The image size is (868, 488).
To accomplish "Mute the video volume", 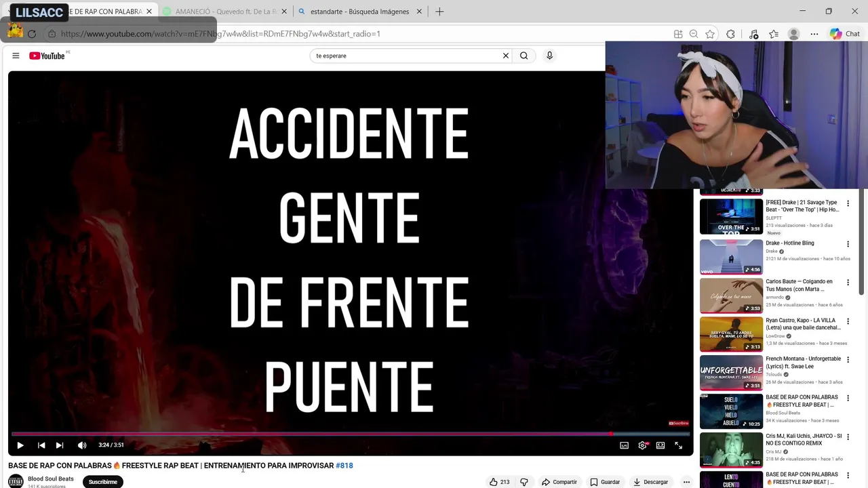I will (x=82, y=445).
